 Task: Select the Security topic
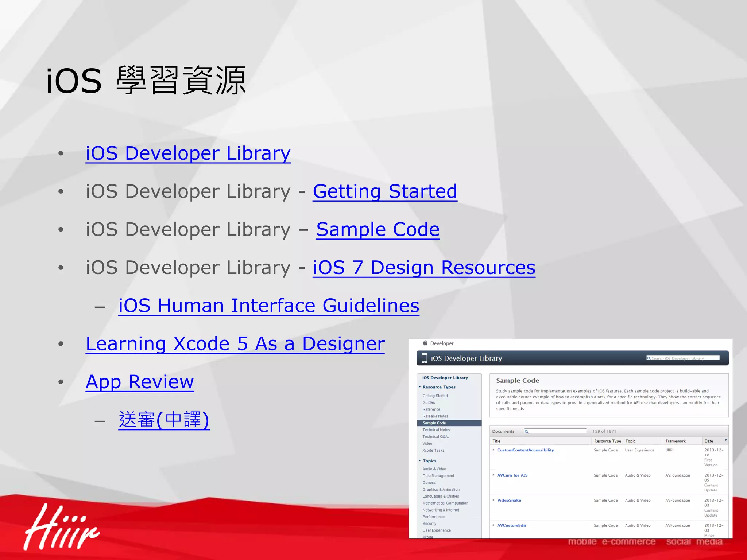coord(429,524)
